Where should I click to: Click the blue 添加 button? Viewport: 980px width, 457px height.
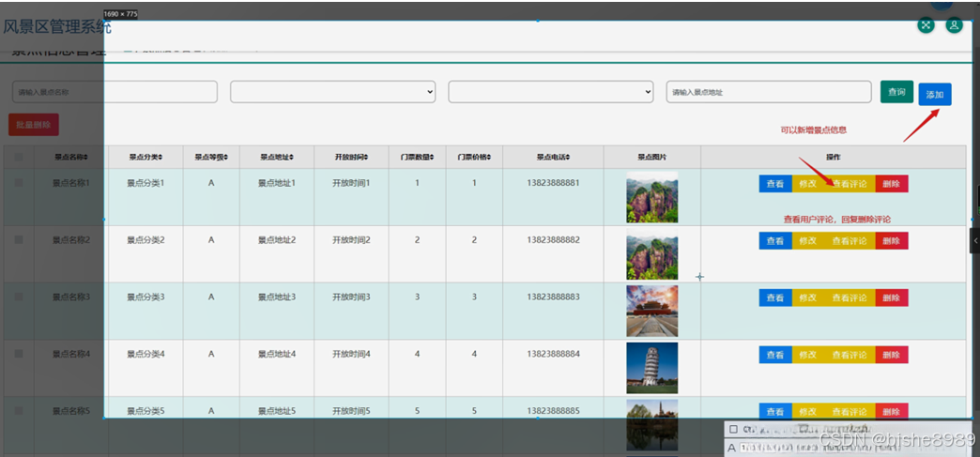(935, 95)
